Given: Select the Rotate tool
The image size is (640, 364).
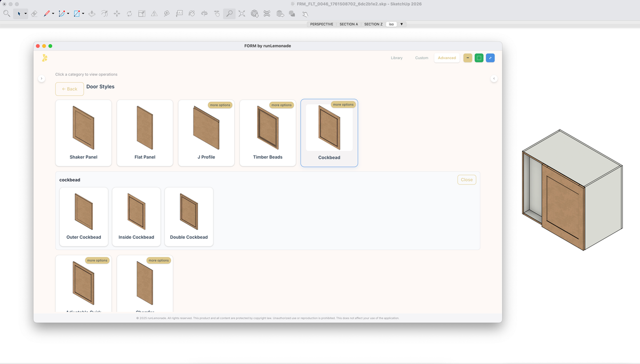Looking at the screenshot, I should click(130, 13).
